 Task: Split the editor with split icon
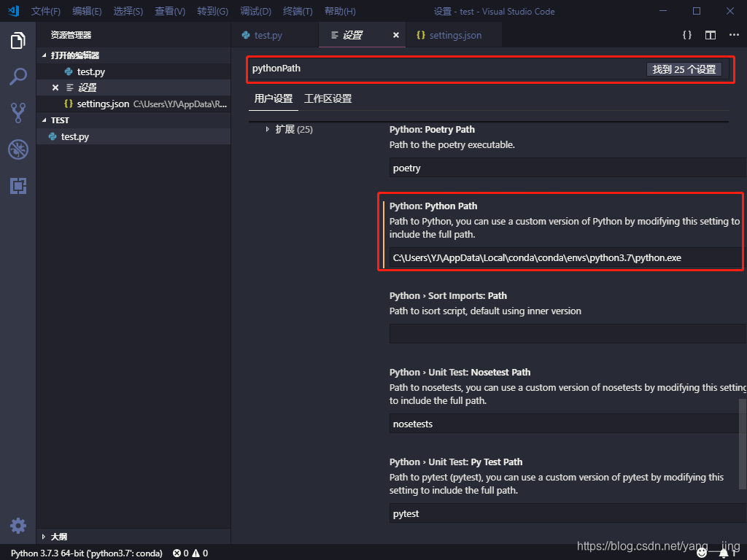point(711,35)
